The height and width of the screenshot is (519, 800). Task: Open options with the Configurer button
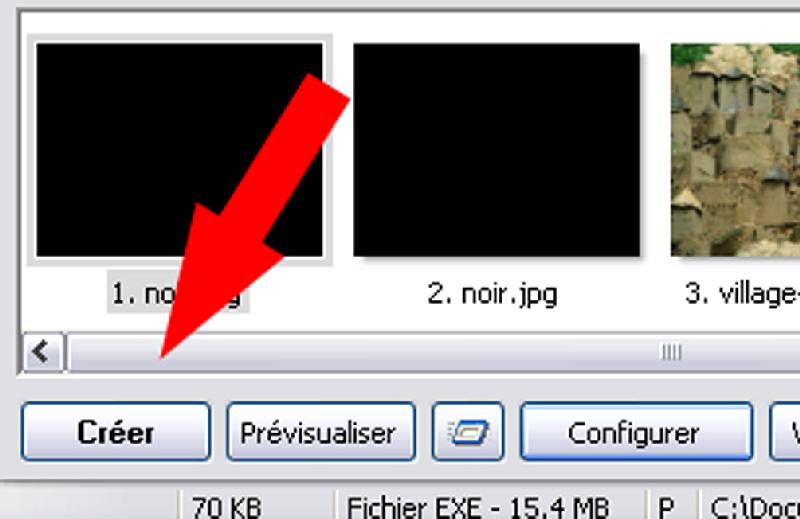coord(636,432)
